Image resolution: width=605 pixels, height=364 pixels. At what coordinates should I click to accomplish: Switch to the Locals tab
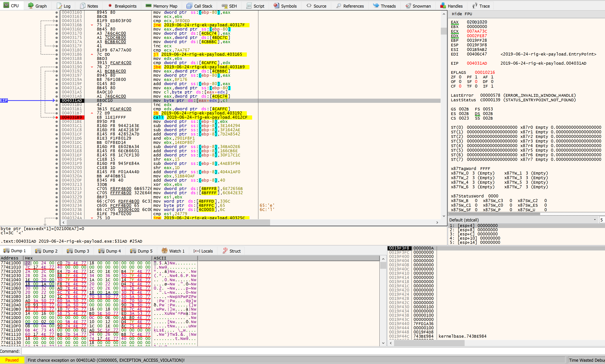[203, 251]
